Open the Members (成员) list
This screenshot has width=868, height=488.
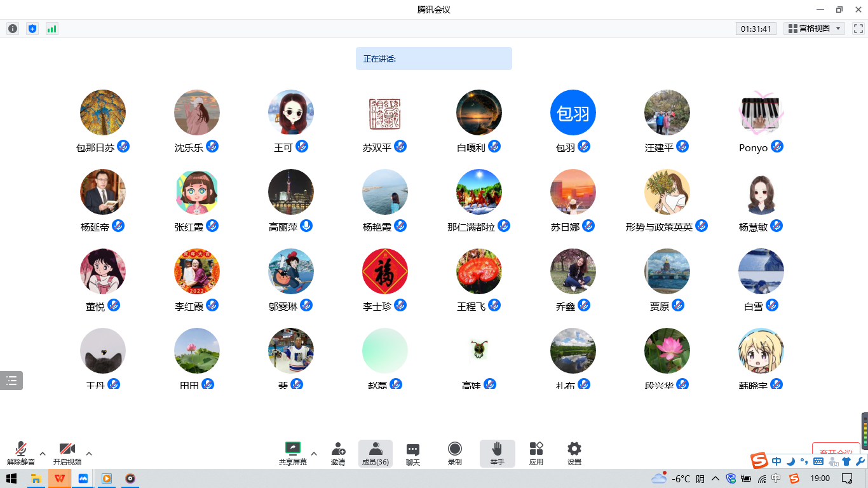[x=376, y=453]
